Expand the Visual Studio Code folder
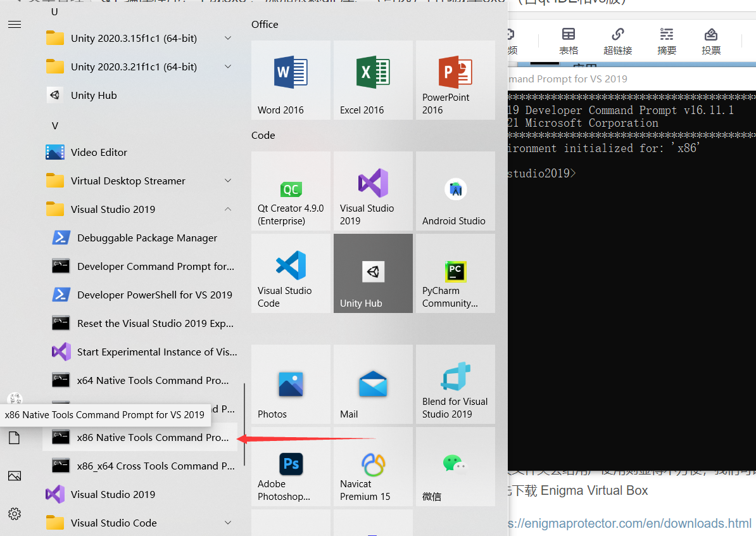 tap(140, 523)
